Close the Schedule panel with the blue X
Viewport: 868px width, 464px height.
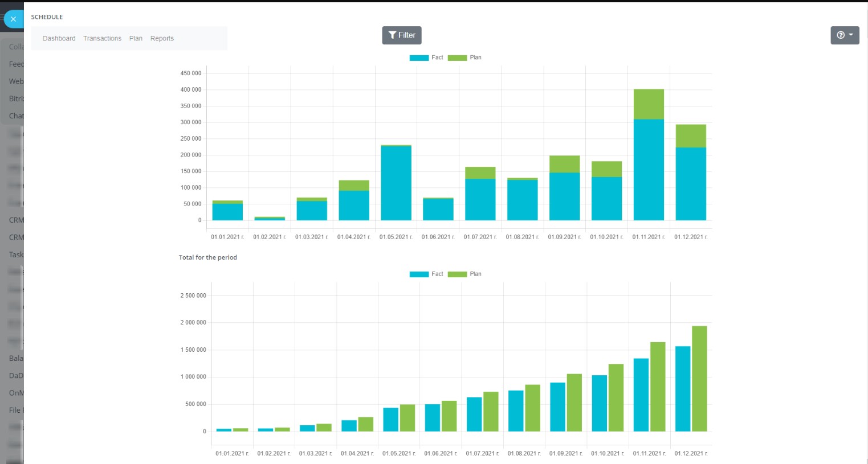[13, 19]
